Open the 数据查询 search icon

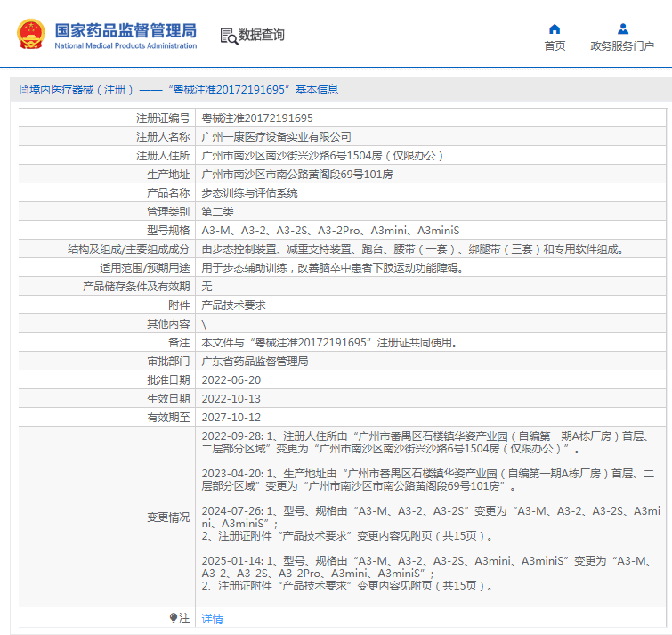pyautogui.click(x=229, y=36)
